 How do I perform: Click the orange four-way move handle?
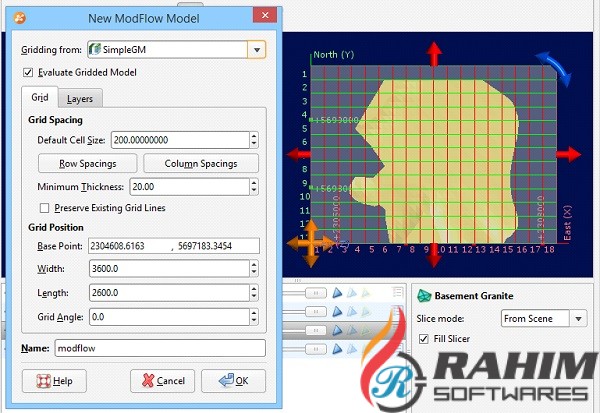coord(311,243)
